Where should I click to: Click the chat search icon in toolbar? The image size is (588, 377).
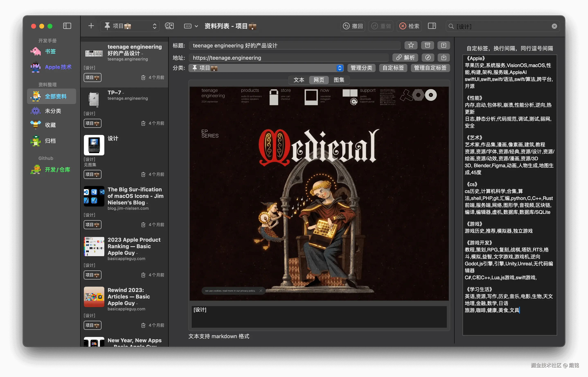(169, 26)
